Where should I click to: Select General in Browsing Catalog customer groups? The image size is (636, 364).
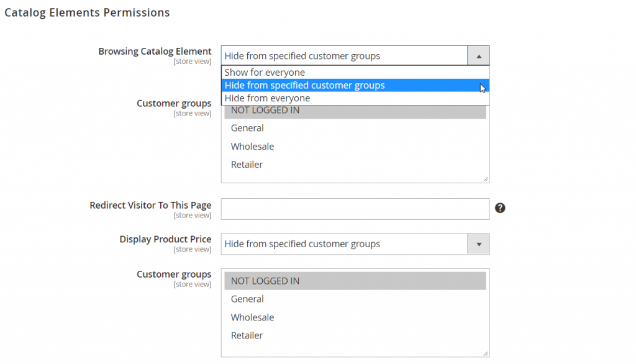[x=247, y=128]
